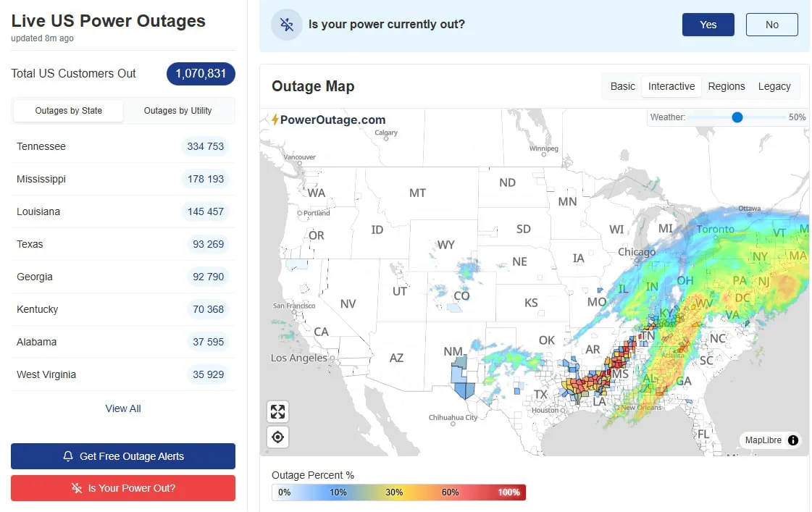Viewport: 812px width, 512px height.
Task: Click the power-off plug icon beside the question
Action: tap(287, 25)
